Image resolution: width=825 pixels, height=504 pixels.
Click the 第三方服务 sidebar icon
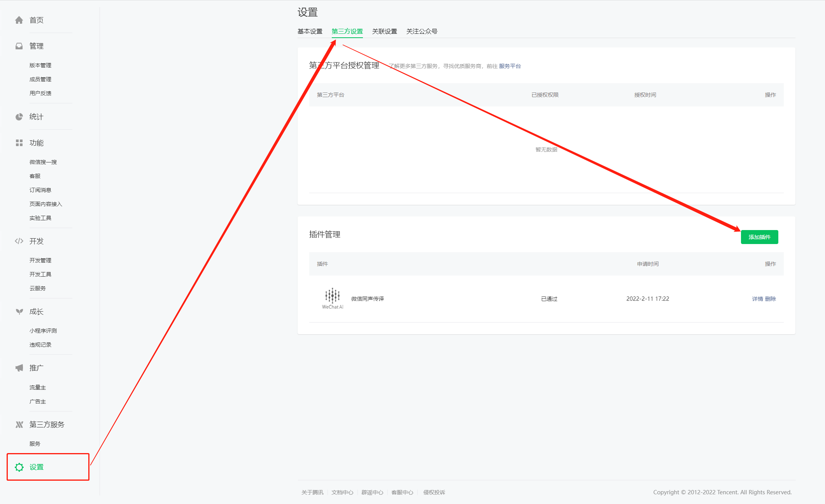(x=19, y=424)
